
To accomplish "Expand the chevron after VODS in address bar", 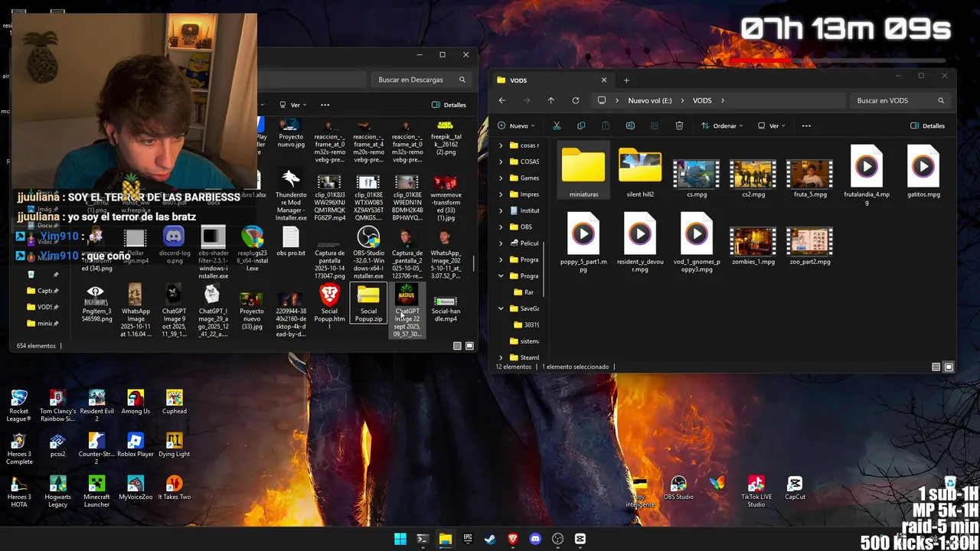I will pyautogui.click(x=722, y=100).
